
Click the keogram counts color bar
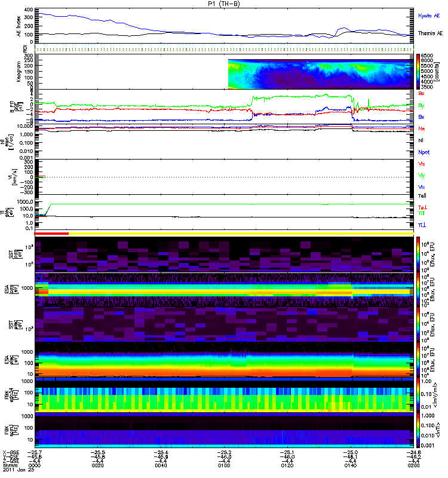pos(418,72)
